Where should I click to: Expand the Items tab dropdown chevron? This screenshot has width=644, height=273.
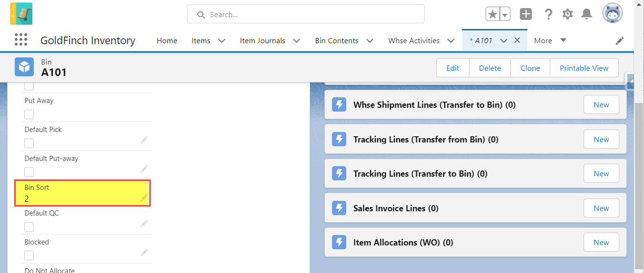(x=222, y=41)
